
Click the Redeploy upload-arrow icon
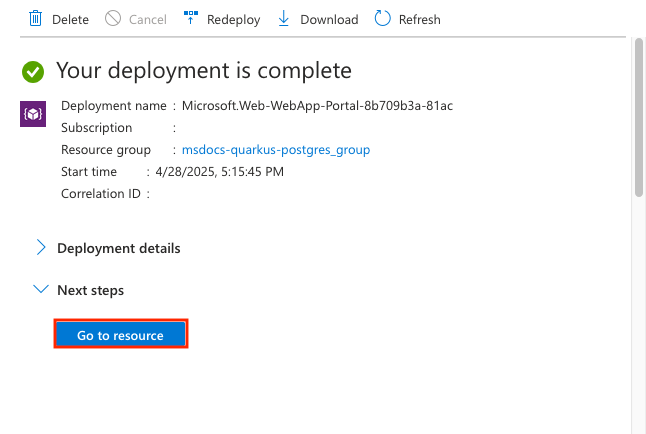point(191,18)
